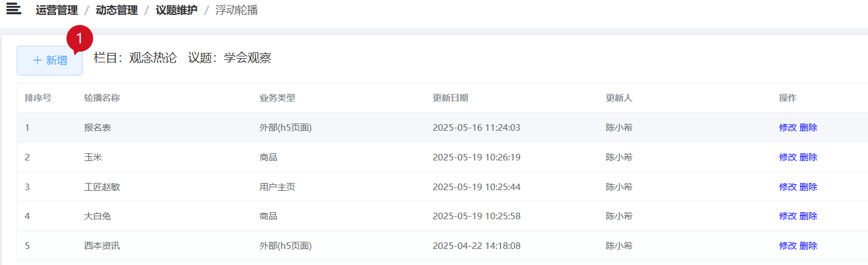Open 运营管理 breadcrumb item
Viewport: 868px width, 265px height.
tap(56, 10)
